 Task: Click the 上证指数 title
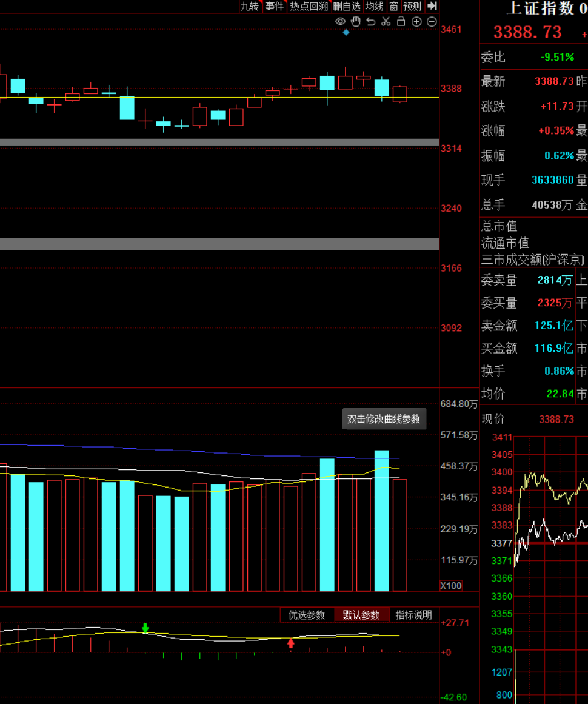pyautogui.click(x=541, y=8)
